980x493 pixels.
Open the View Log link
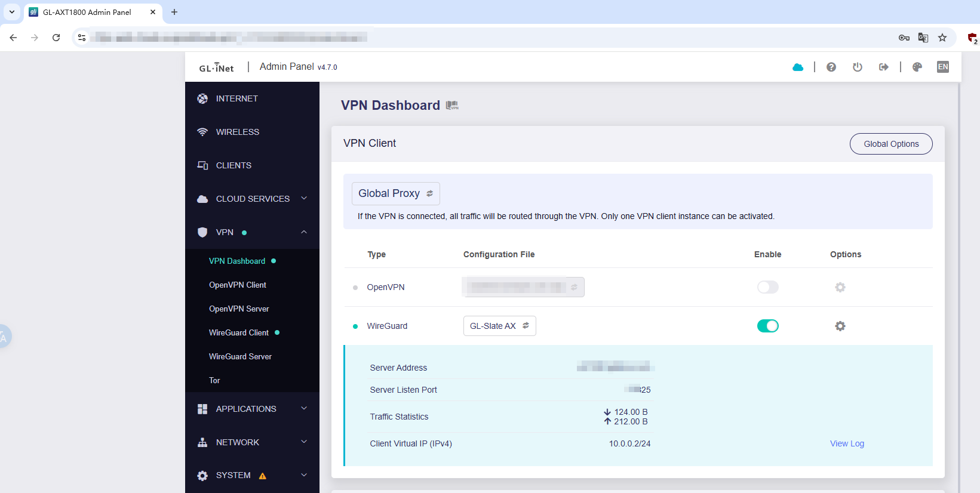coord(846,443)
